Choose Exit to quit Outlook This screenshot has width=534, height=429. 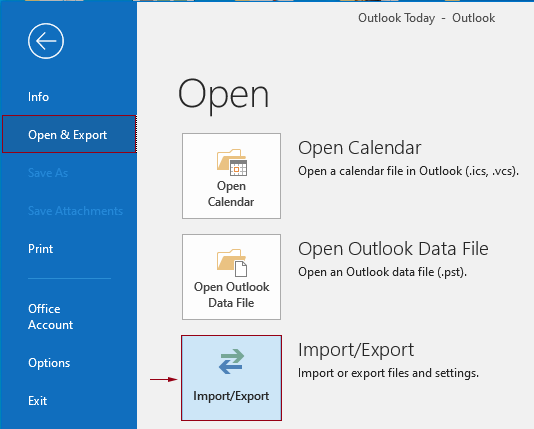click(37, 401)
